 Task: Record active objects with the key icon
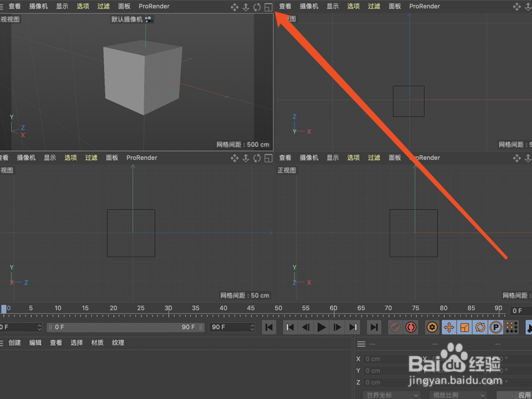click(395, 327)
